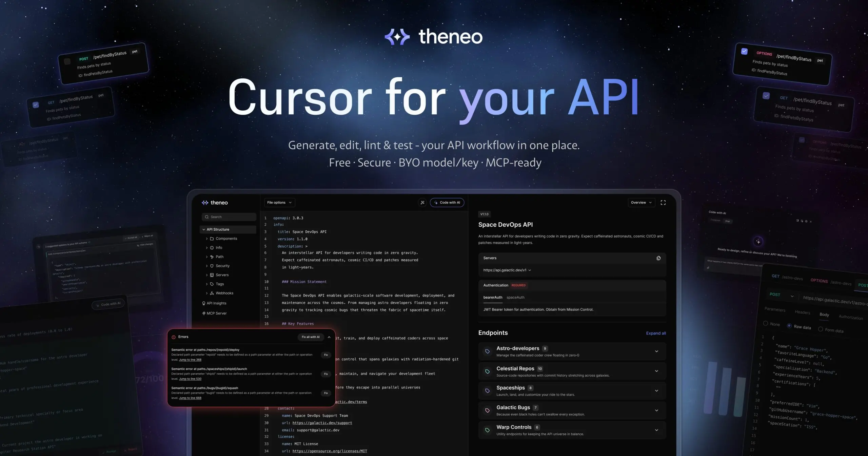The width and height of the screenshot is (868, 456).
Task: Click the Code with AI button
Action: (447, 203)
